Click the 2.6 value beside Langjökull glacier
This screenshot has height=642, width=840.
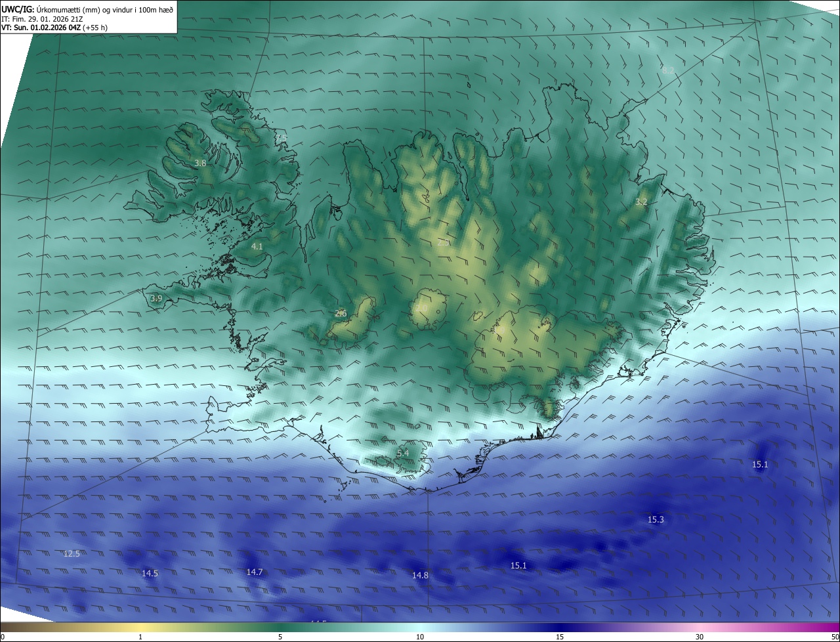(341, 314)
